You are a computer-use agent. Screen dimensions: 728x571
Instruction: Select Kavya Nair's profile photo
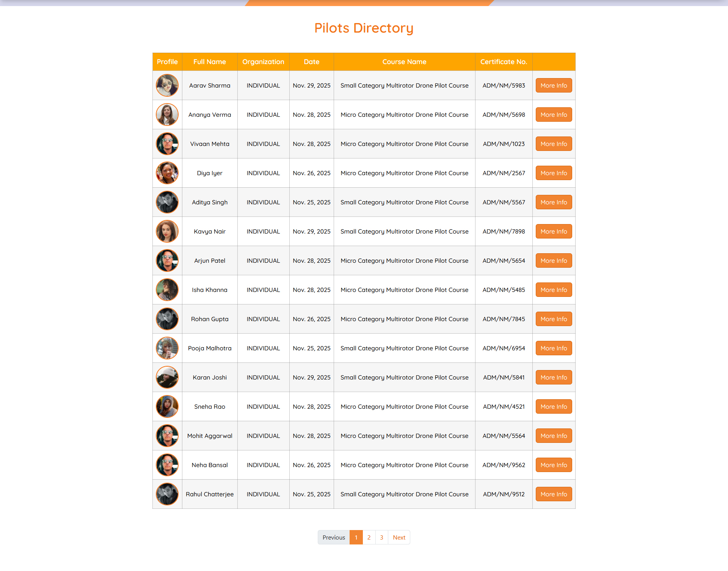(x=167, y=231)
